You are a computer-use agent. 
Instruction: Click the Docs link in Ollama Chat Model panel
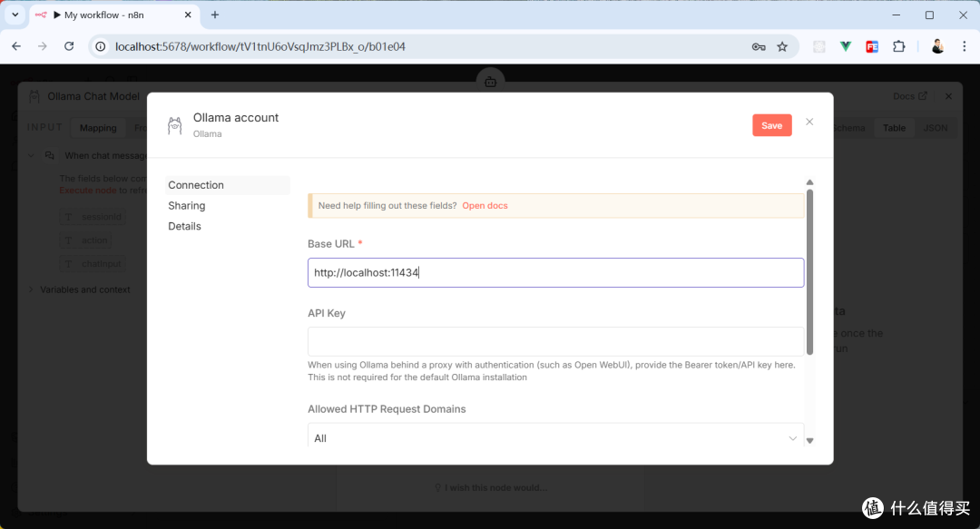[x=909, y=96]
